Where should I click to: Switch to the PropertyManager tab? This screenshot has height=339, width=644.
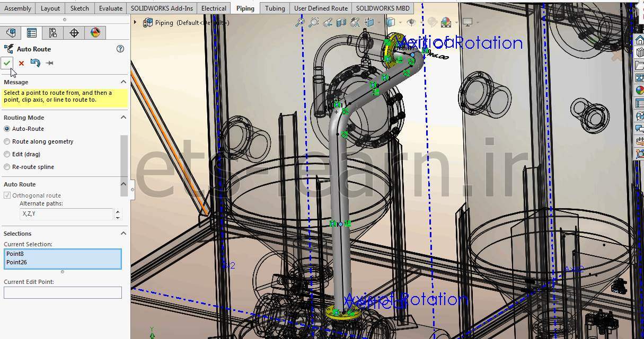pos(32,33)
